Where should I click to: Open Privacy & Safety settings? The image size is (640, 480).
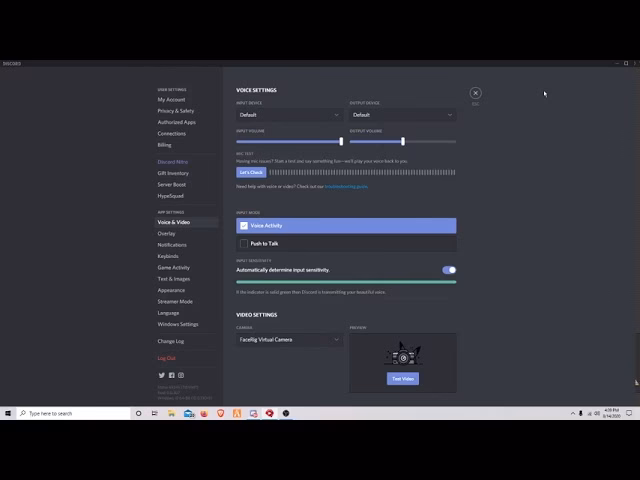pos(176,111)
